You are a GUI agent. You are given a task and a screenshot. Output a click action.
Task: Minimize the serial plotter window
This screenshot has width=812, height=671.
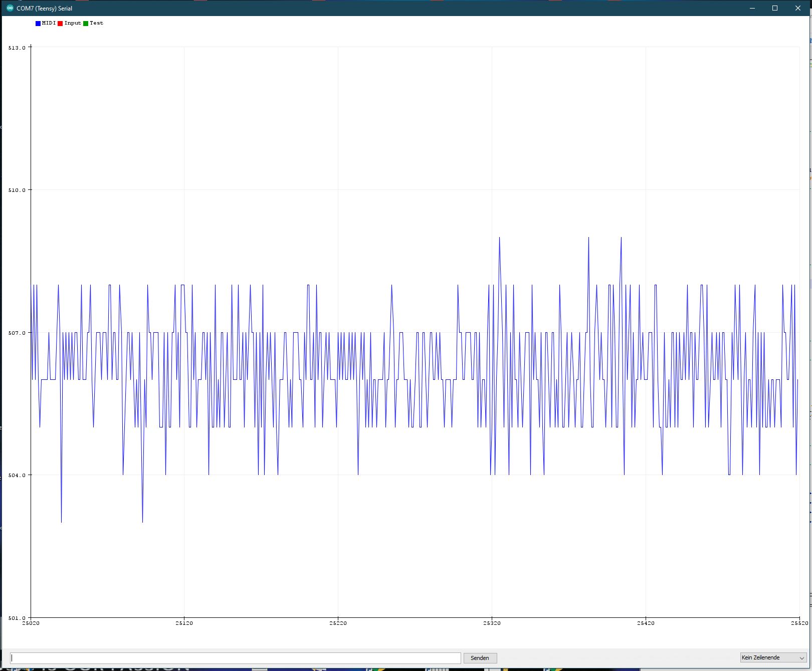[x=752, y=8]
